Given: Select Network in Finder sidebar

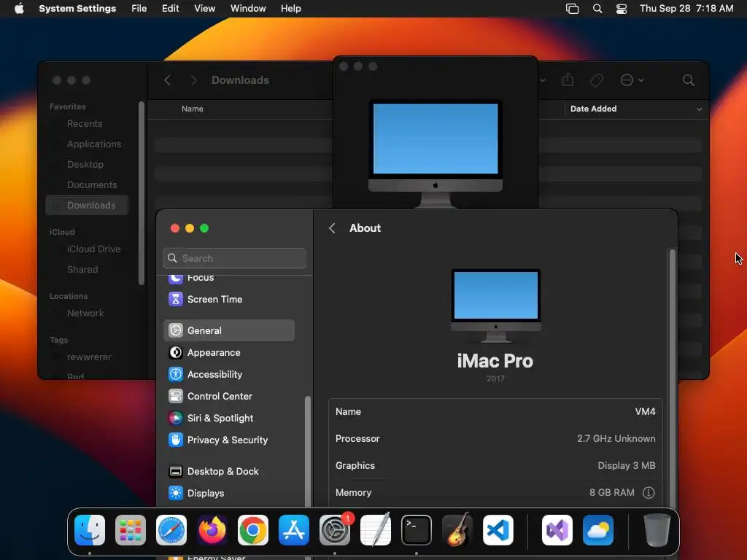Looking at the screenshot, I should click(x=85, y=314).
